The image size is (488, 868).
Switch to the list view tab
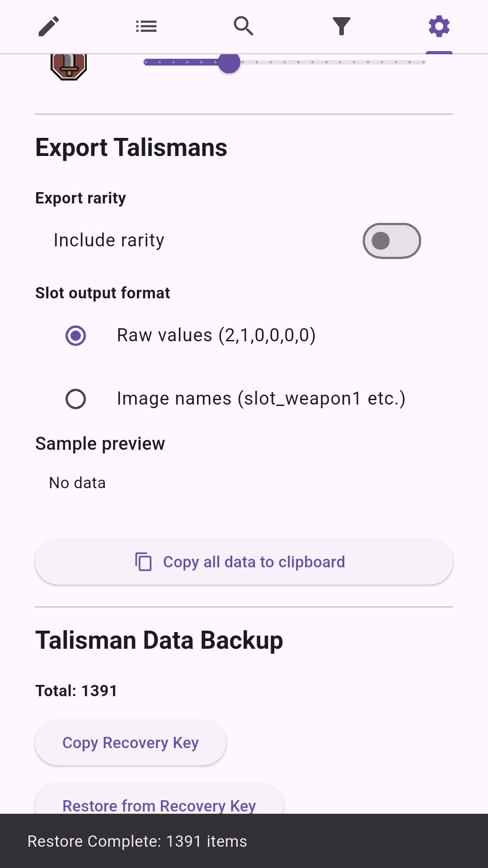(146, 26)
